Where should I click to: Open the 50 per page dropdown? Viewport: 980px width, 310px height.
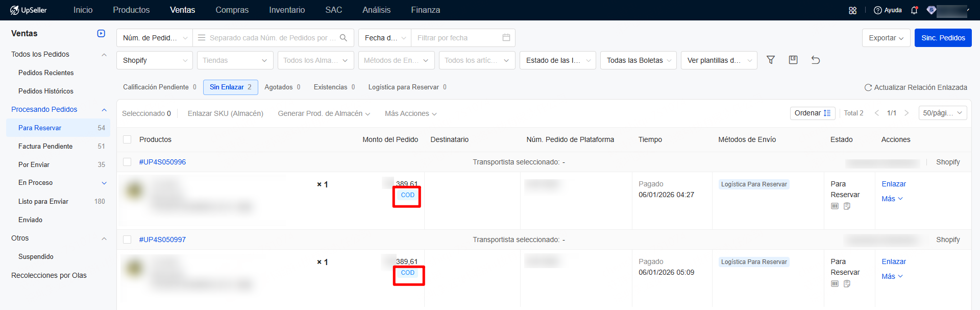(942, 113)
